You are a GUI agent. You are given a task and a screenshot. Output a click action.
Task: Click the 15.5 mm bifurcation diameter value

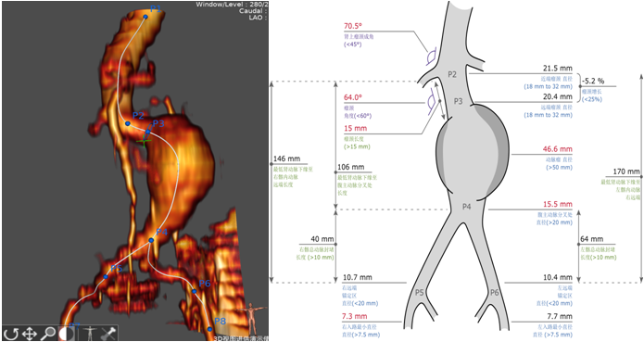tap(557, 205)
